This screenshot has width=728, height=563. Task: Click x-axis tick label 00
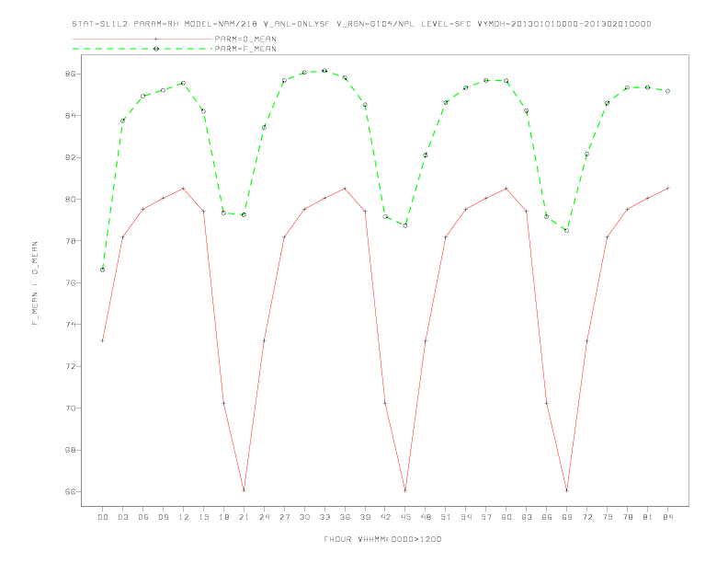click(x=103, y=517)
